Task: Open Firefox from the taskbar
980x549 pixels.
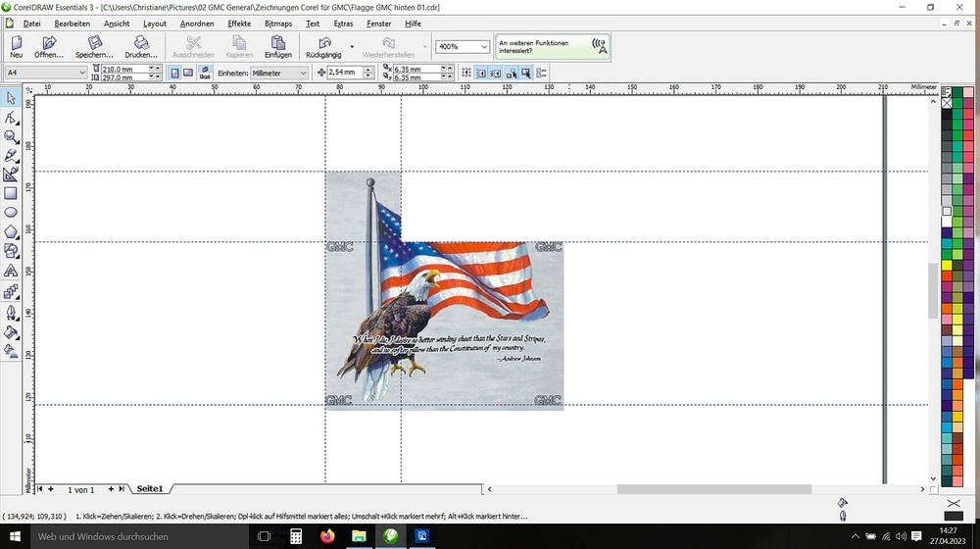Action: tap(327, 536)
